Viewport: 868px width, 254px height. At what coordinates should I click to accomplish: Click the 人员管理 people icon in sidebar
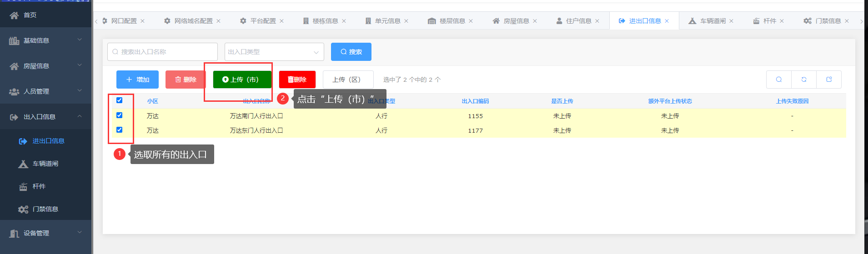[x=14, y=92]
